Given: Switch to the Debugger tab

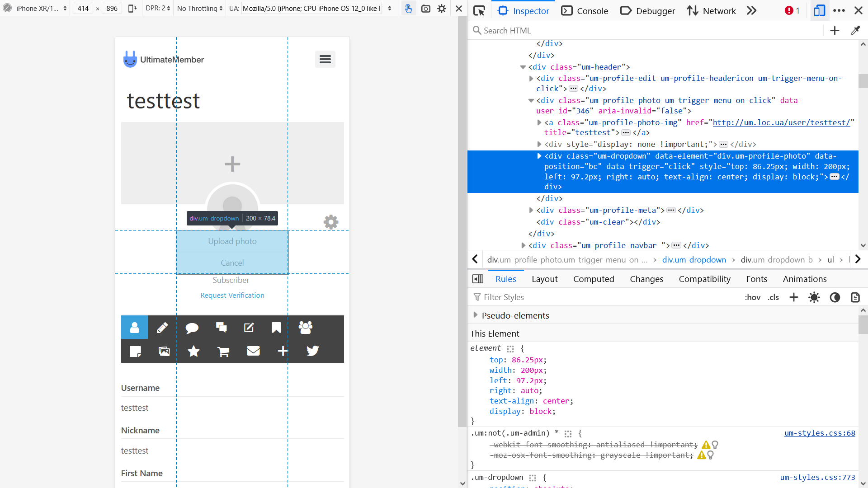Looking at the screenshot, I should [647, 11].
